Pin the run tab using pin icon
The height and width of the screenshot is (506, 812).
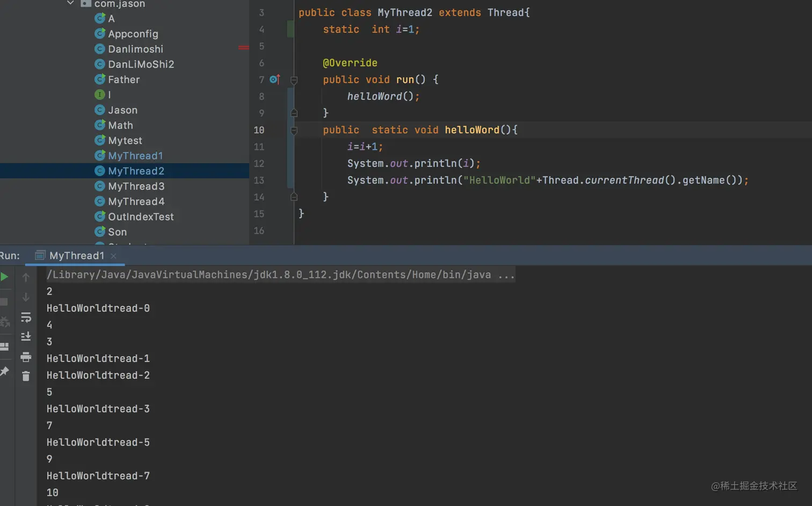[x=4, y=371]
